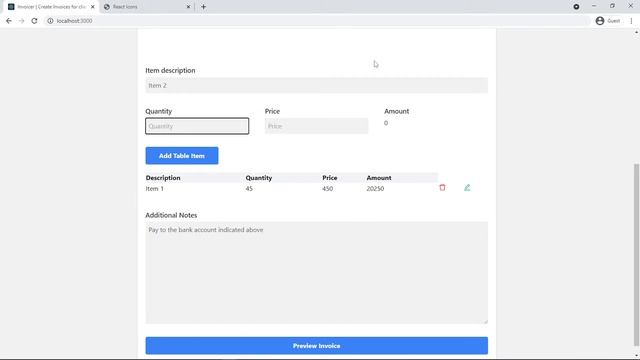View site information for localhost

(x=50, y=21)
